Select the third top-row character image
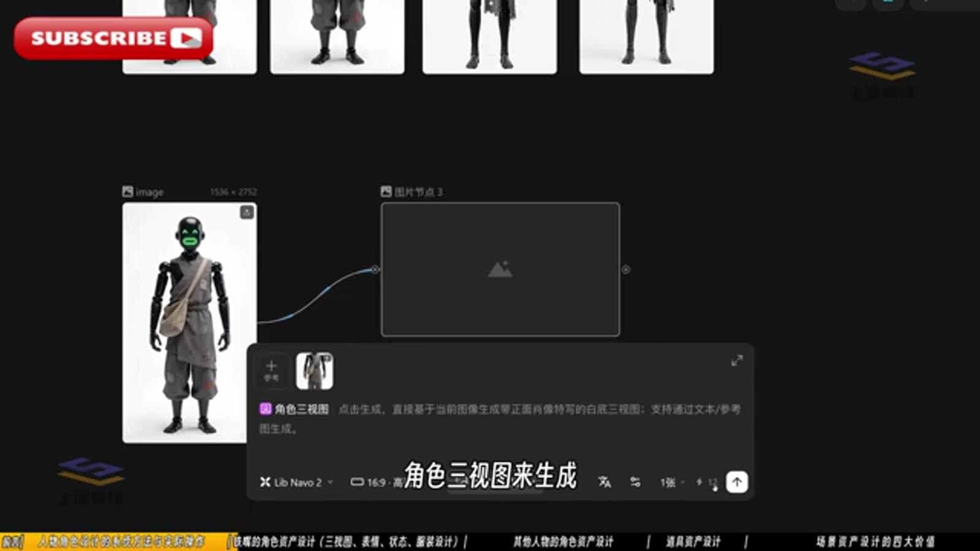The width and height of the screenshot is (980, 551). [489, 37]
